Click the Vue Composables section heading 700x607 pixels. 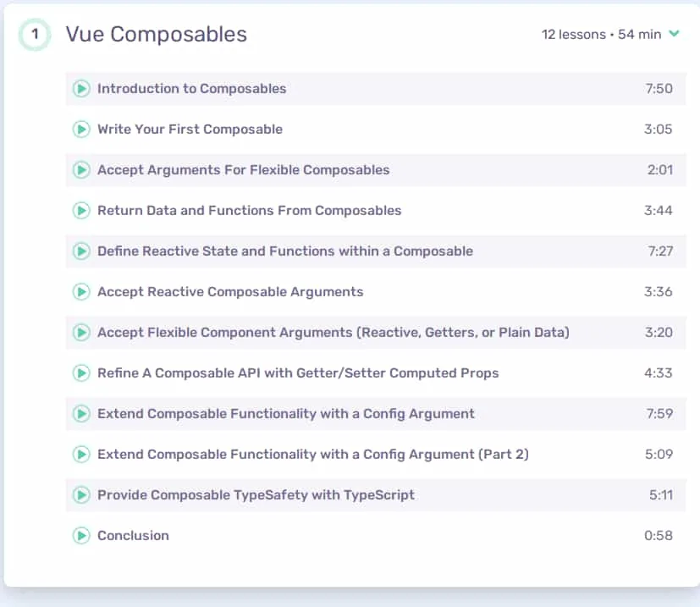[157, 35]
